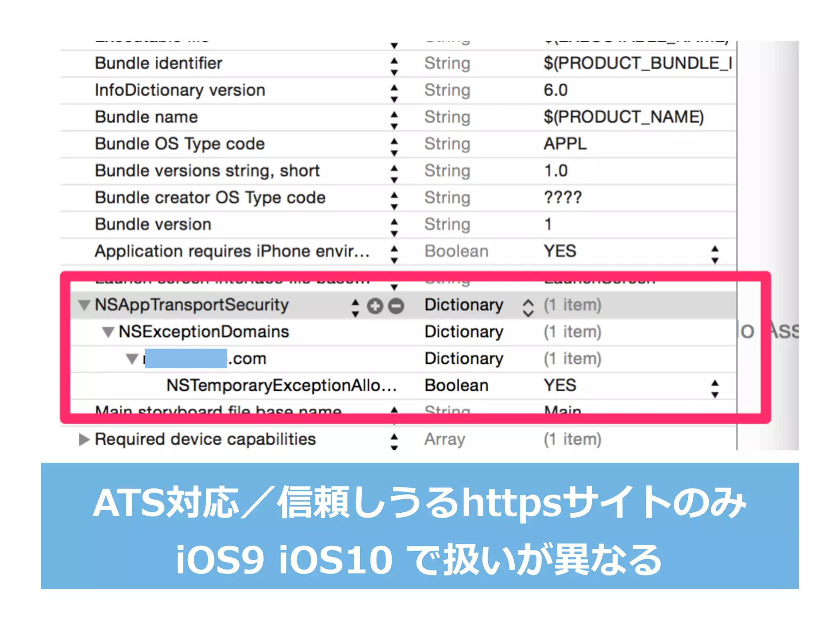
Task: Click Dictionary type of the .com domain row
Action: 464,359
